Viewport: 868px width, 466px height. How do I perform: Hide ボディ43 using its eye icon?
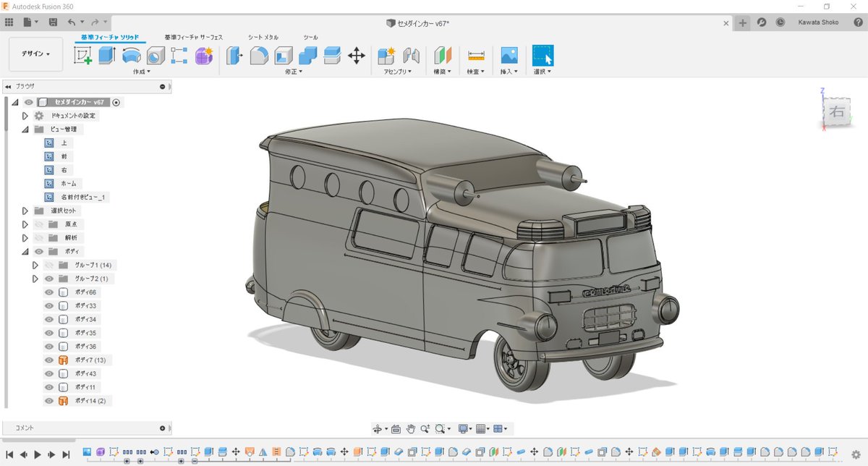[x=49, y=373]
